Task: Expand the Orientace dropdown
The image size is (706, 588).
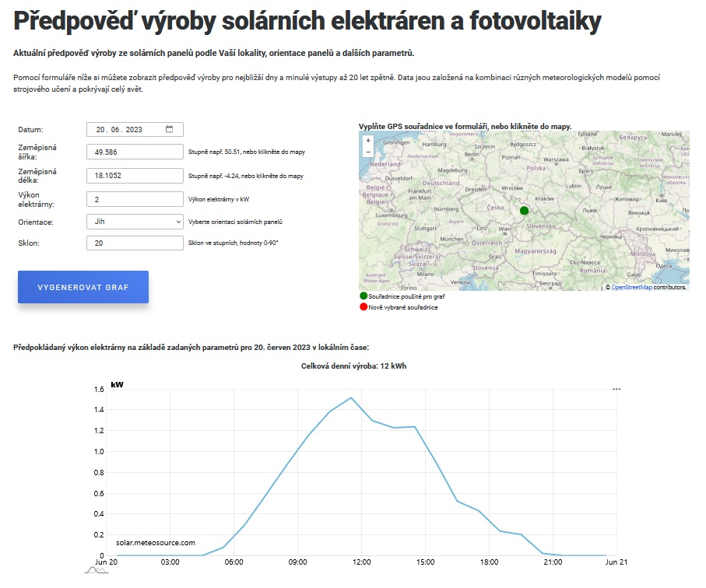Action: [135, 222]
